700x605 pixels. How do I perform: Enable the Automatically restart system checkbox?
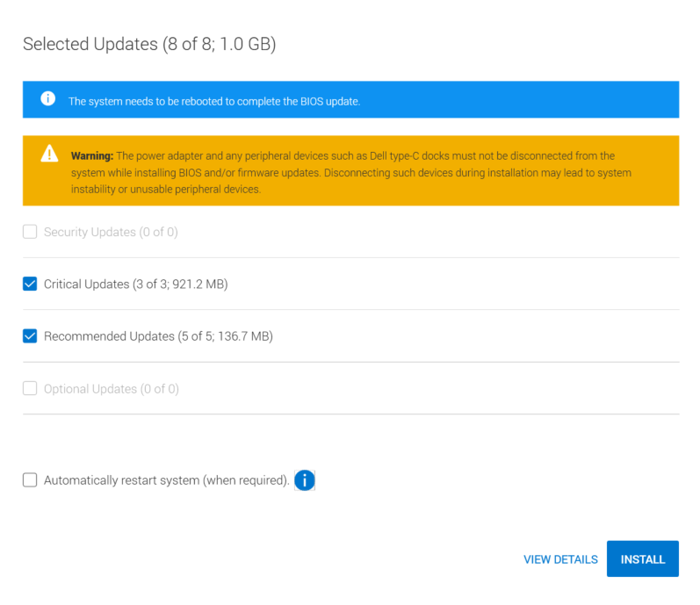click(30, 480)
